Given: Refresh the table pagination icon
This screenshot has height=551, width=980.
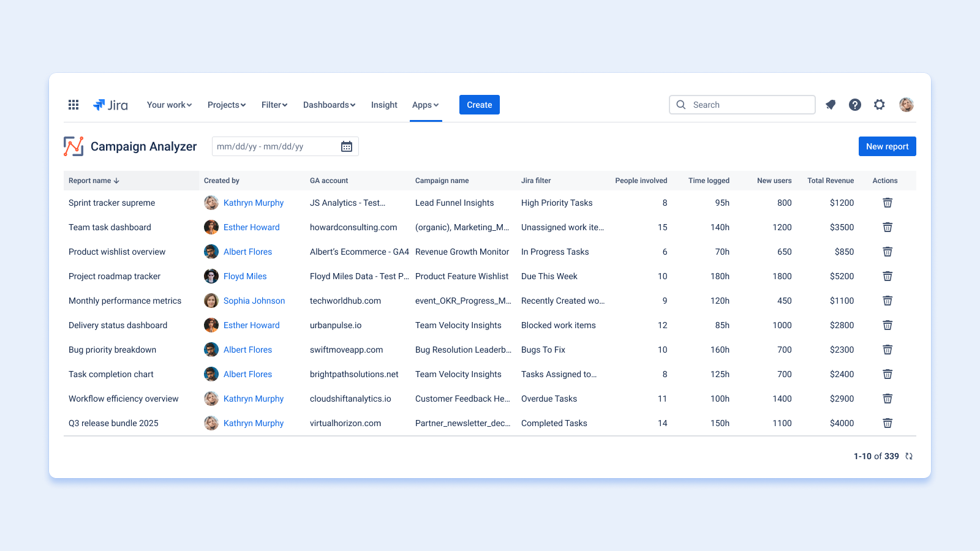Looking at the screenshot, I should pos(909,456).
